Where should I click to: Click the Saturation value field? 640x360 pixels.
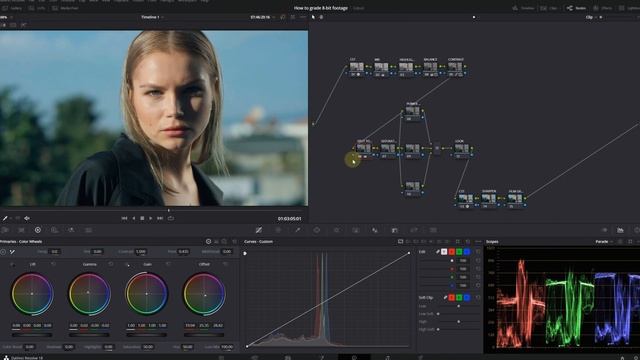[x=147, y=347]
